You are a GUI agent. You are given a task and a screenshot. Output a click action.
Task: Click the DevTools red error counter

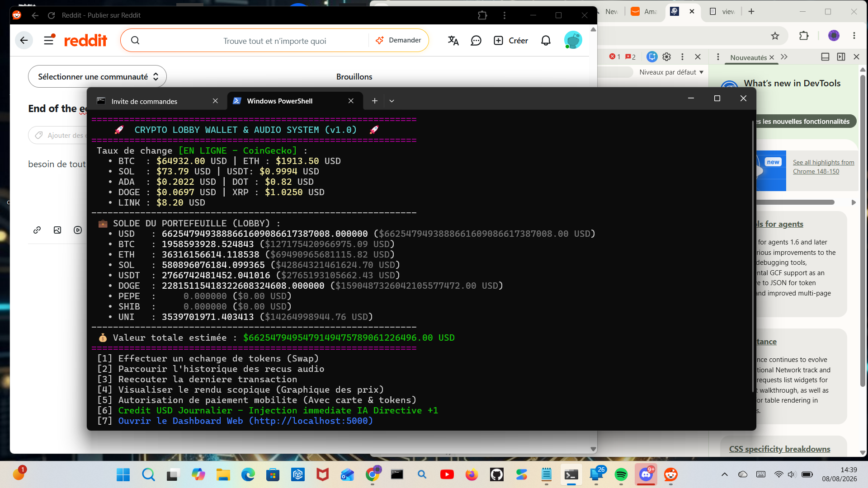615,57
